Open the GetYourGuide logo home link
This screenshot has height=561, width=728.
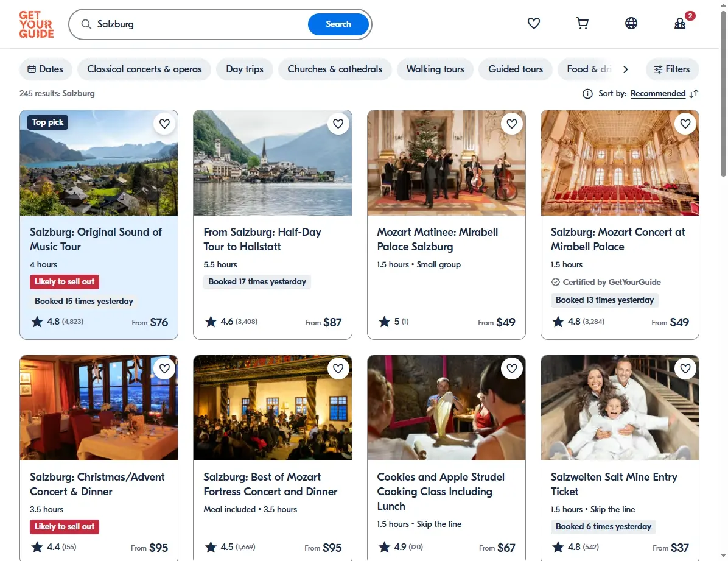36,24
